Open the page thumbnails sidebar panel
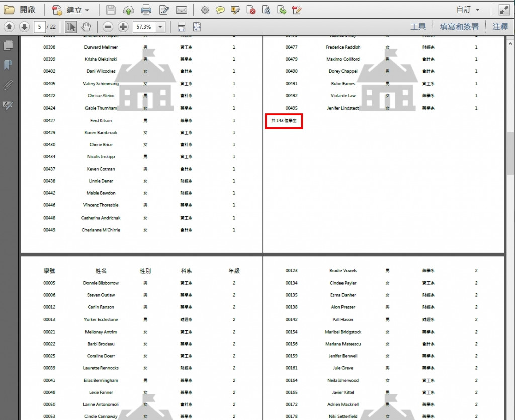515x420 pixels. [8, 45]
